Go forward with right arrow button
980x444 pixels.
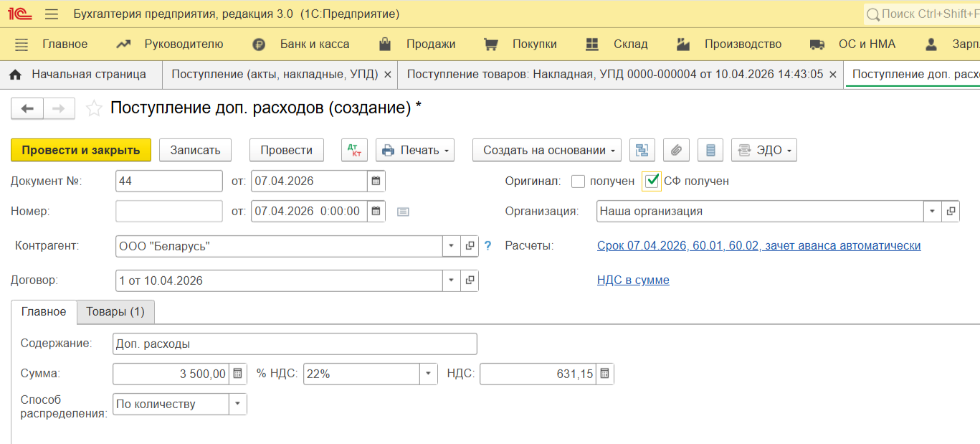point(59,108)
